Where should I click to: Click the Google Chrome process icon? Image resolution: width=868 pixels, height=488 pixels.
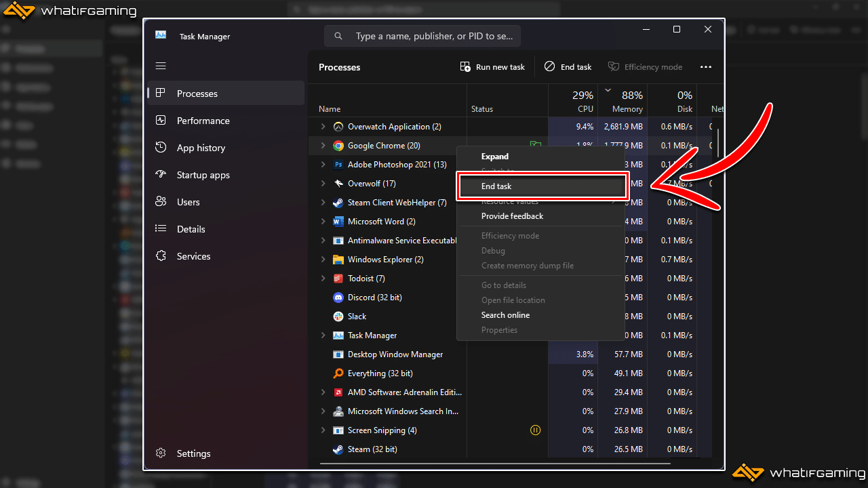338,146
